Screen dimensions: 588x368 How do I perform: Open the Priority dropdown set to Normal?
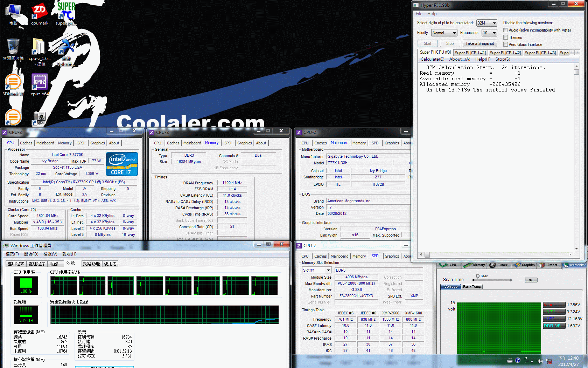point(444,33)
